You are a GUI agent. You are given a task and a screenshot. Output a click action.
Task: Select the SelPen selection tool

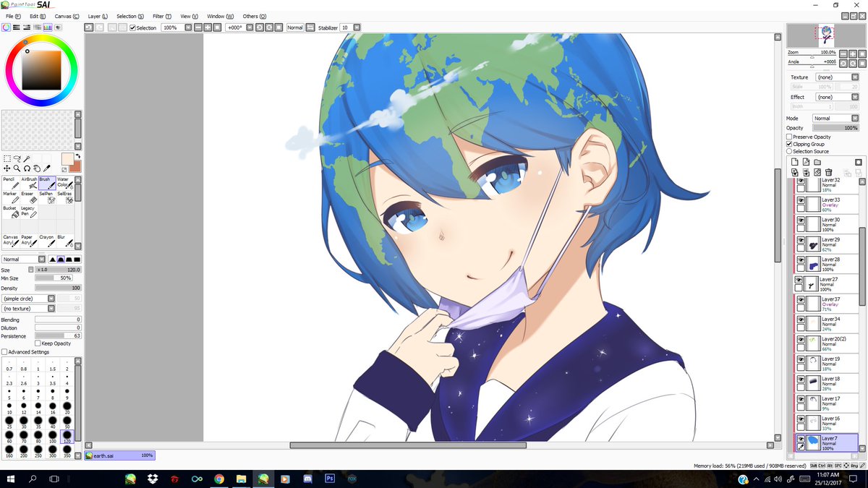48,199
